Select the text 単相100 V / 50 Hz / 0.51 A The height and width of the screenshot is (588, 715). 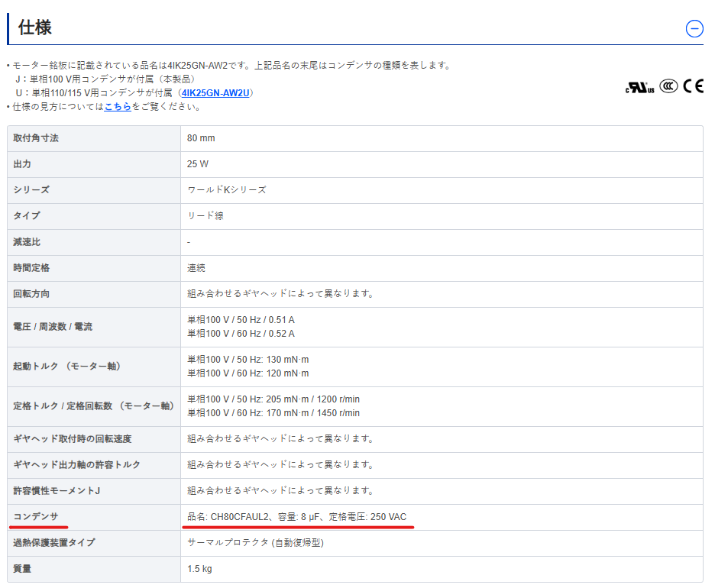click(x=241, y=320)
